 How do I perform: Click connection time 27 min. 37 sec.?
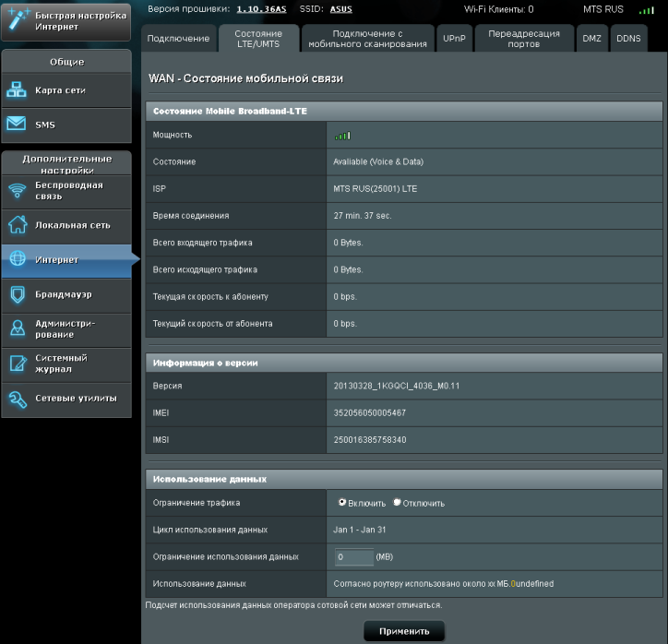pyautogui.click(x=363, y=216)
